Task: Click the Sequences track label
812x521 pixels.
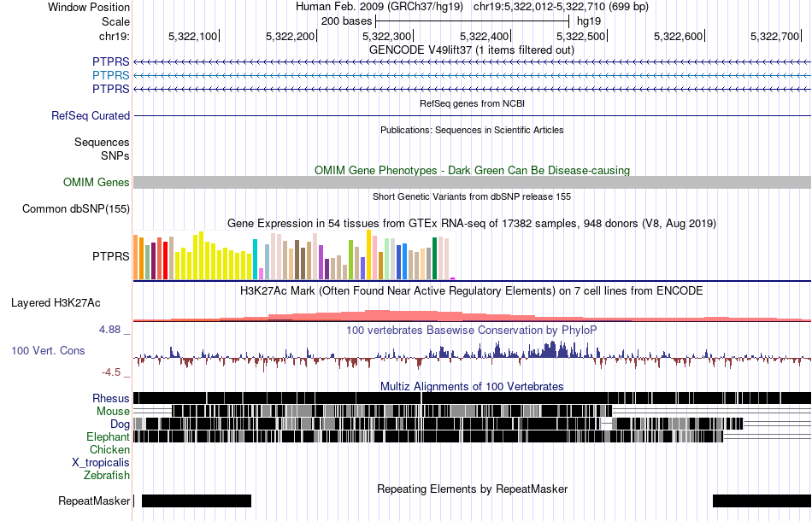Action: click(102, 143)
